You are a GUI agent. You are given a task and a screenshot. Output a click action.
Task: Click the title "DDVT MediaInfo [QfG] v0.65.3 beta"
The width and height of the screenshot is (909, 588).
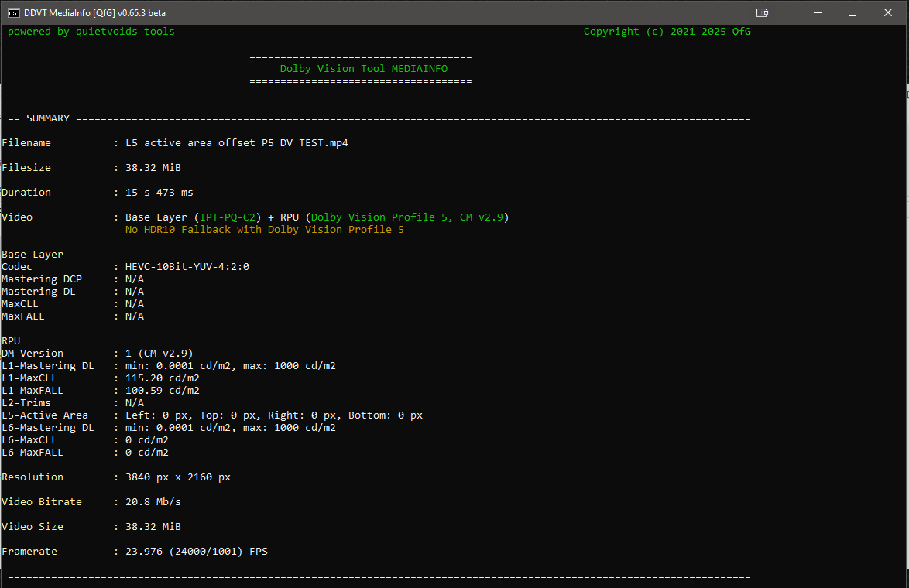pos(94,12)
